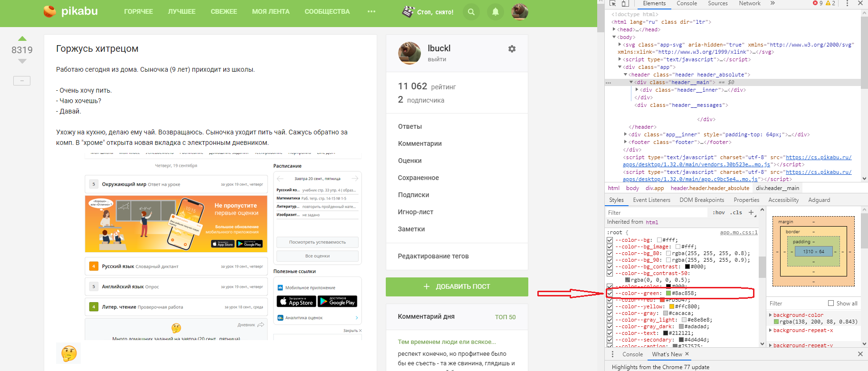Expand the footer element node

pyautogui.click(x=625, y=142)
